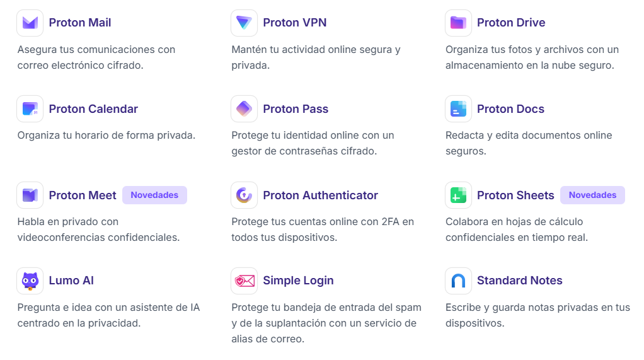Click the Proton Calendar icon

click(x=30, y=109)
